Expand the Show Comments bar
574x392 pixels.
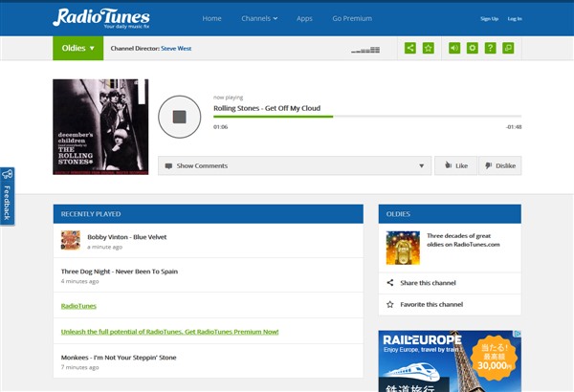(295, 165)
